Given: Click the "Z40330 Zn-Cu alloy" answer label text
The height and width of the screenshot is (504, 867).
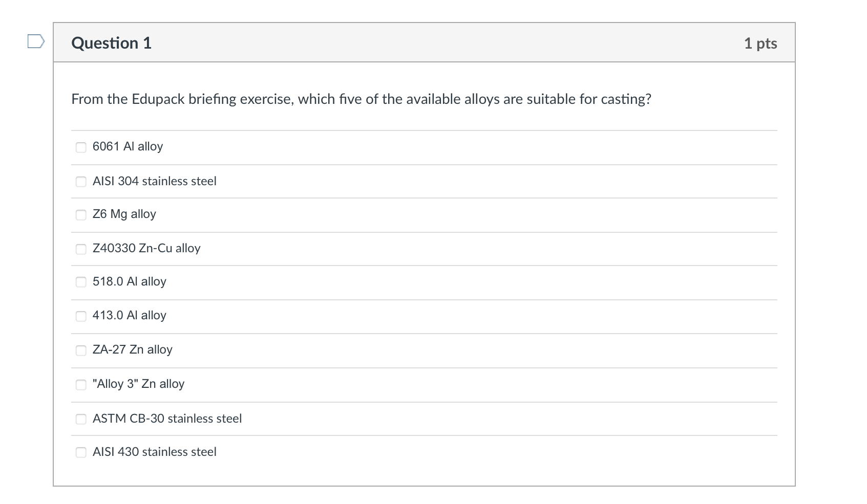Looking at the screenshot, I should [146, 248].
